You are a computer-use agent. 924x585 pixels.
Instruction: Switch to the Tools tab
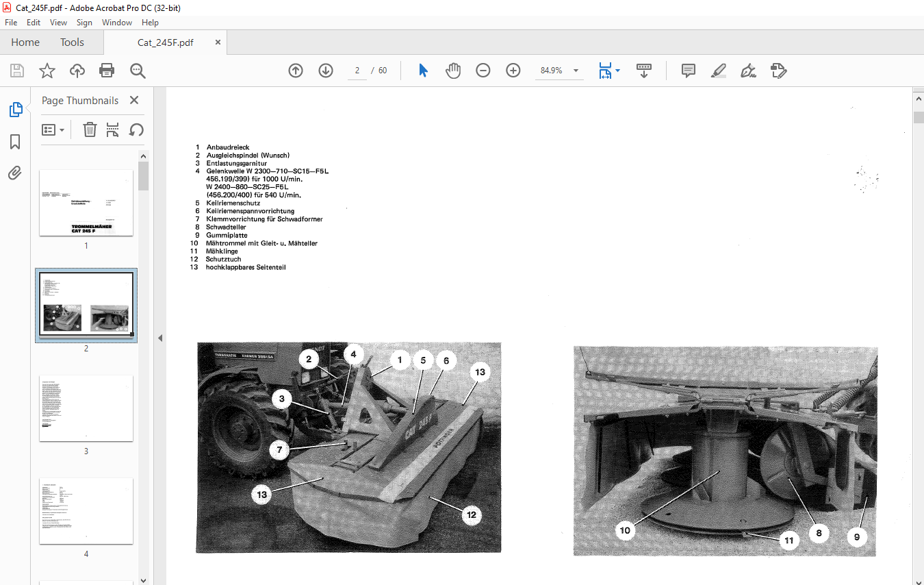point(72,42)
